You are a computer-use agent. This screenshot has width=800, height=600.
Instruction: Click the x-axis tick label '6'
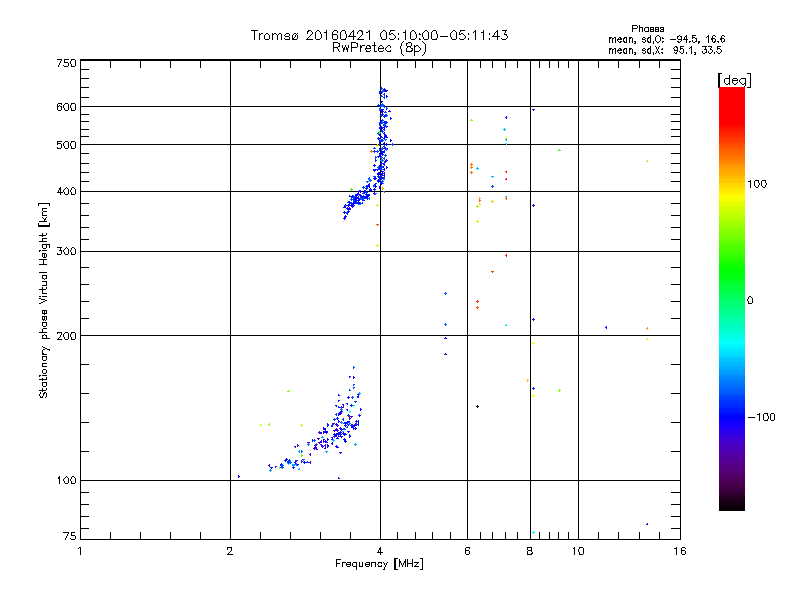(x=467, y=551)
